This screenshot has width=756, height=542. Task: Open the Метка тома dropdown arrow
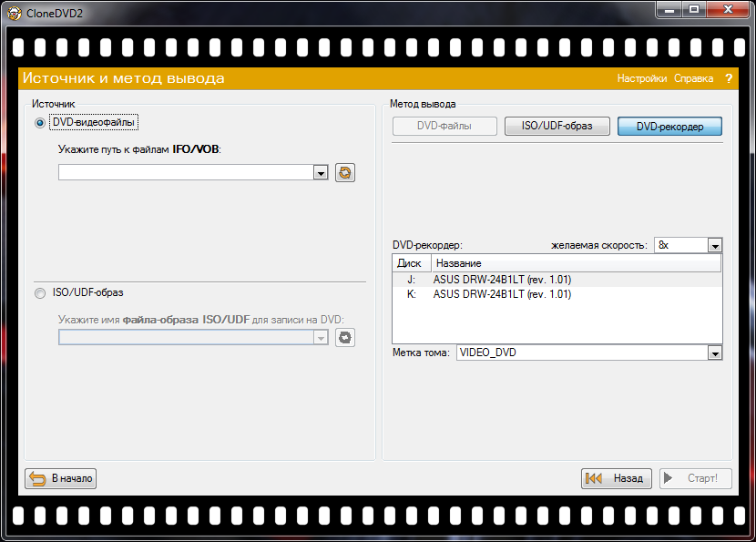coord(715,353)
